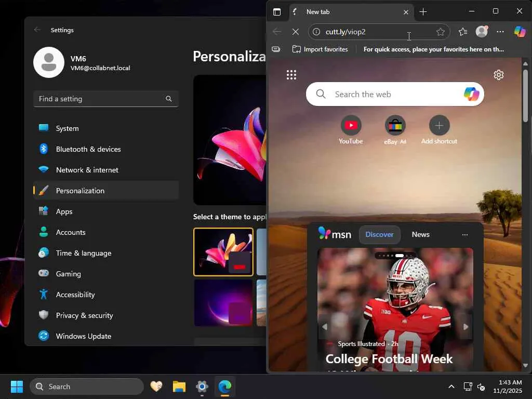The image size is (532, 399).
Task: Add this page to favorites star
Action: tap(441, 32)
